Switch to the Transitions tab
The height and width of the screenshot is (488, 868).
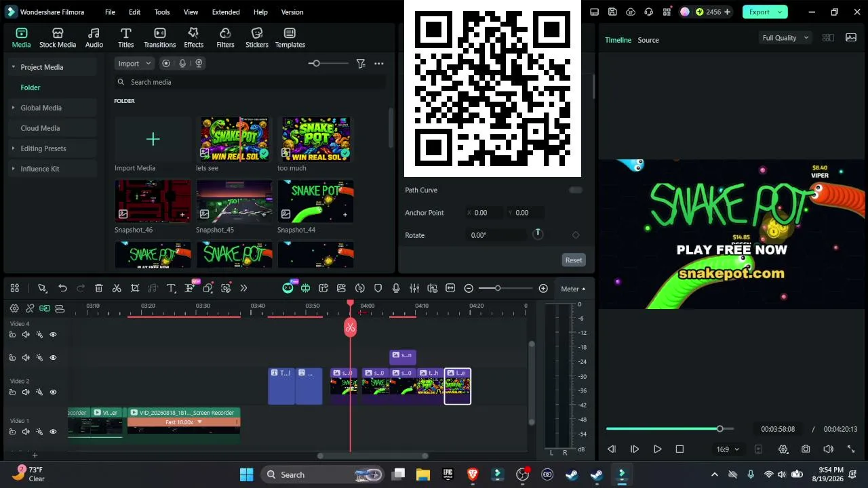click(x=160, y=38)
